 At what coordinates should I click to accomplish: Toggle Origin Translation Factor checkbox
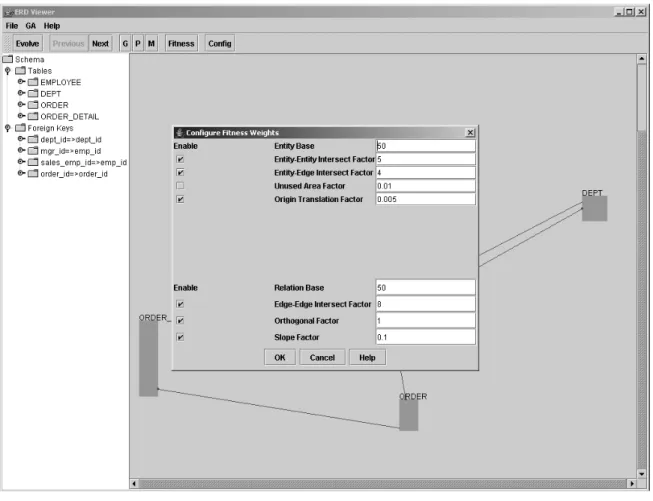180,199
